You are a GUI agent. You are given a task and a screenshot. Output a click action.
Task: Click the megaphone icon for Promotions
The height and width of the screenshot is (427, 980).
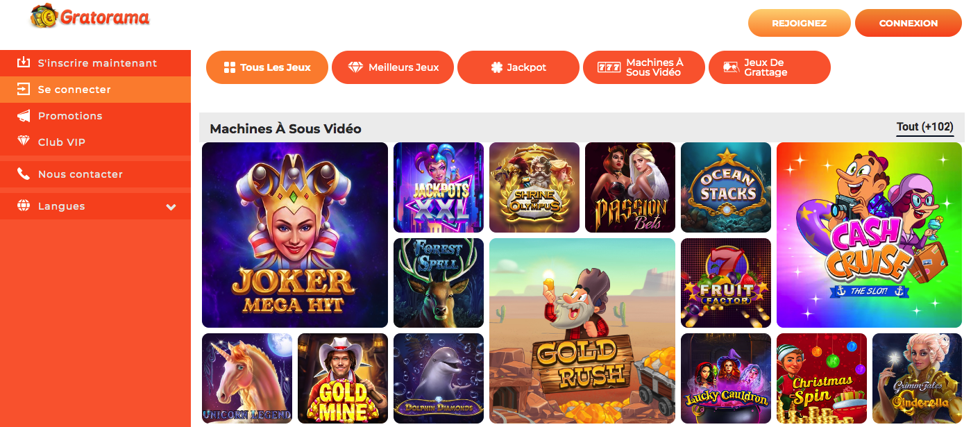pos(24,115)
